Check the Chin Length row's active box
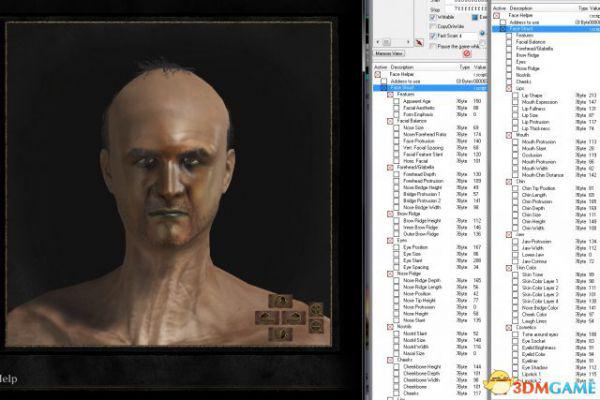Screen dimensions: 600x400 pos(515,195)
